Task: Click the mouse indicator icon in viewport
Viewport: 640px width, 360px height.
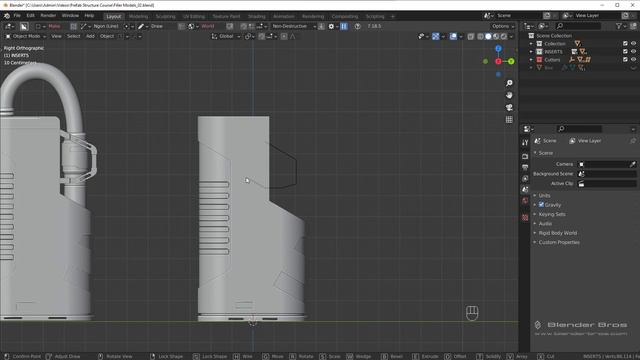Action: (472, 313)
